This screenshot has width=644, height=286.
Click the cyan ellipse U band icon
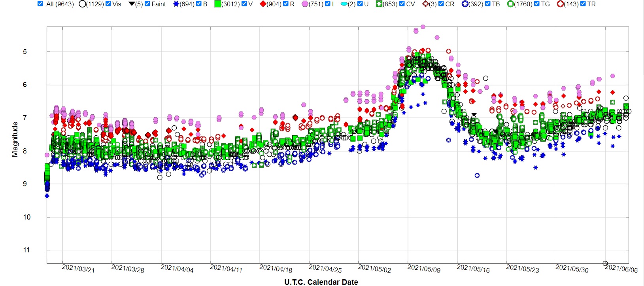click(x=344, y=4)
